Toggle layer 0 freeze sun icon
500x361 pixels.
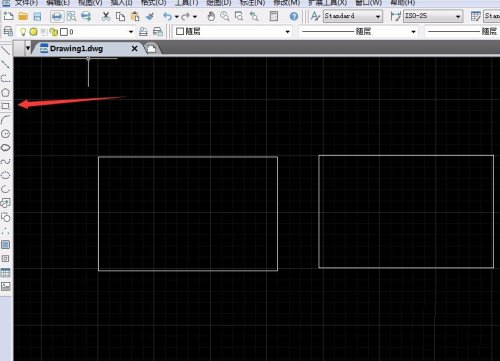click(33, 32)
